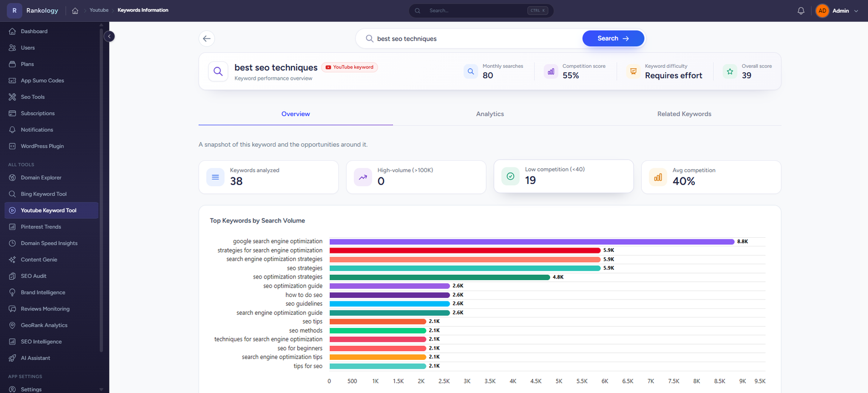Click the GeoRank Analytics sidebar icon

[12, 325]
